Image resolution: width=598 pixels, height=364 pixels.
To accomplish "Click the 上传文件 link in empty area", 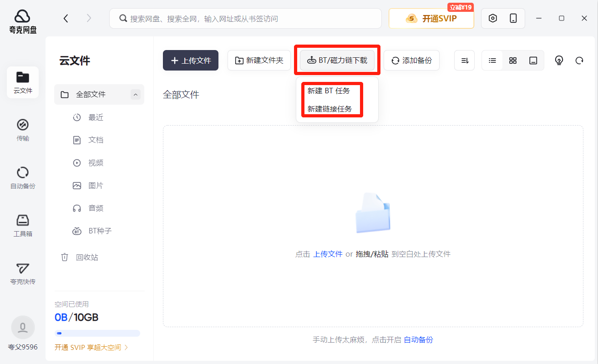I will (x=328, y=254).
